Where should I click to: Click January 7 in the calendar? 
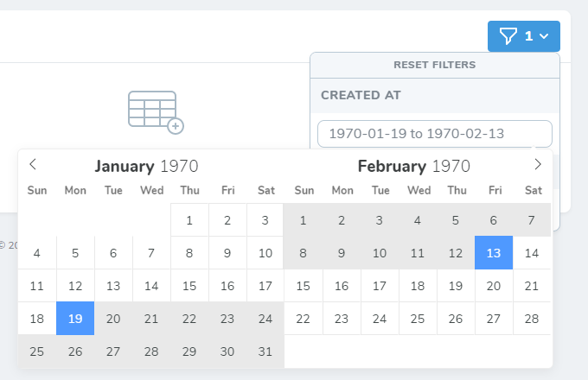click(151, 253)
